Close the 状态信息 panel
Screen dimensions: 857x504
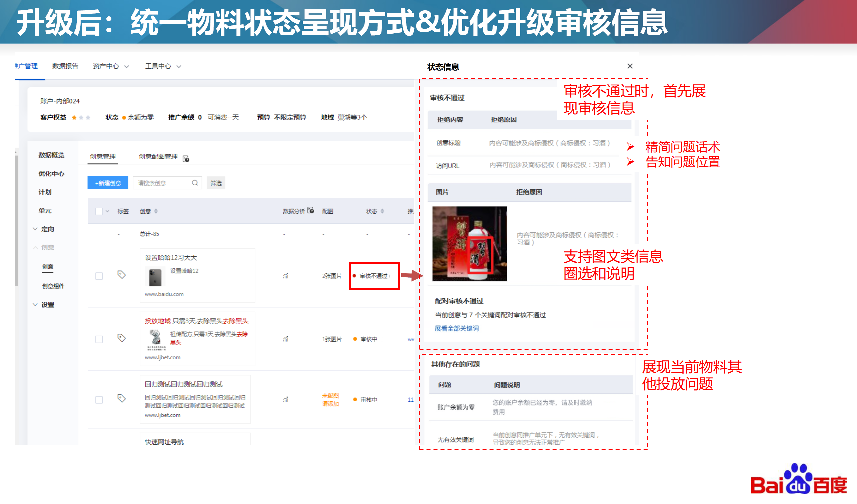click(630, 66)
